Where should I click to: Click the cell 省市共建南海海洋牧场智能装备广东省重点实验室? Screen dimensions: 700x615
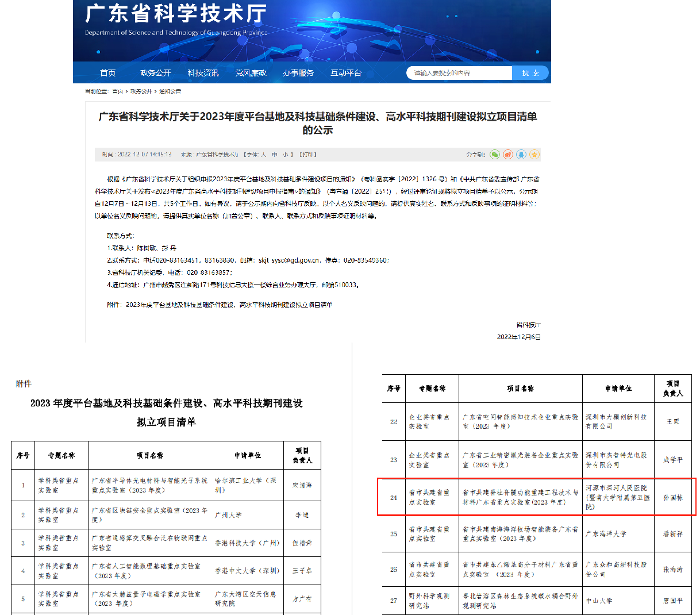pos(521,534)
